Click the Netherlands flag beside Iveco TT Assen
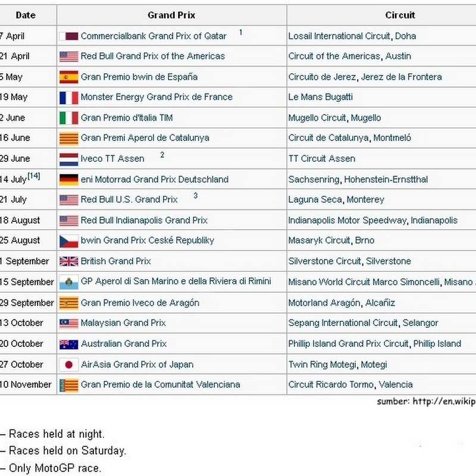476x476 pixels. coord(68,159)
